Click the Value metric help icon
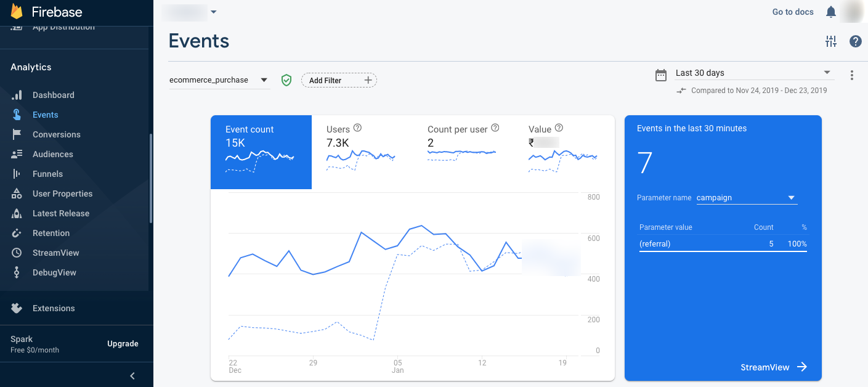 coord(559,128)
